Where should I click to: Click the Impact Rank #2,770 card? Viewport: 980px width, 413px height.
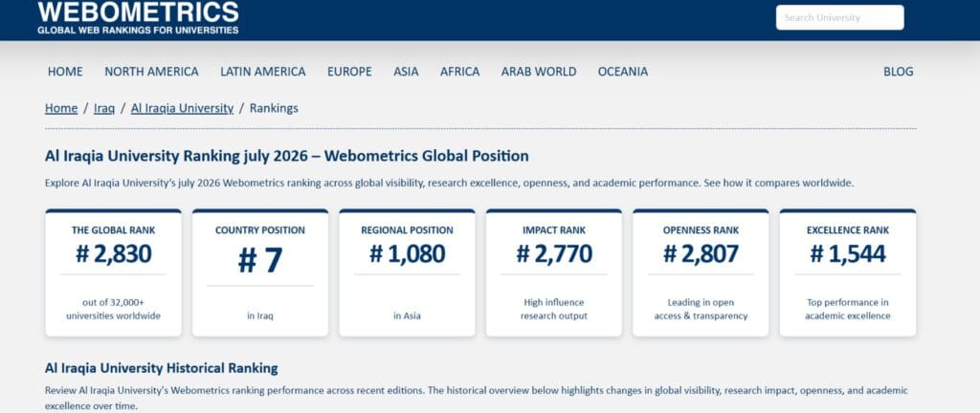tap(554, 272)
